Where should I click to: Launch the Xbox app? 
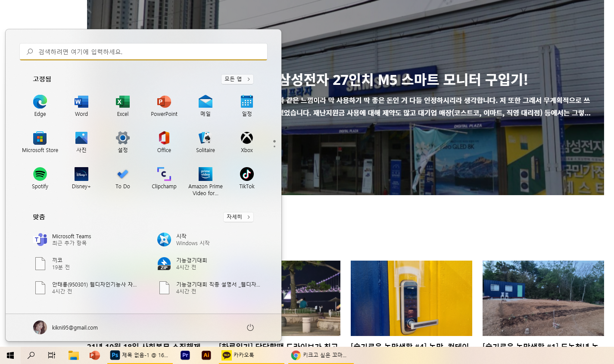click(247, 142)
